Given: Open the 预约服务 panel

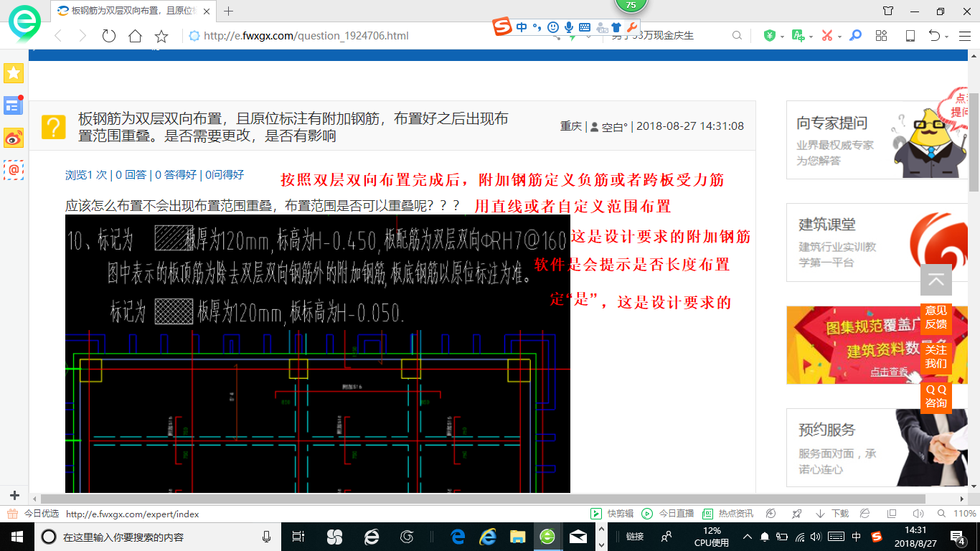Looking at the screenshot, I should click(x=877, y=448).
